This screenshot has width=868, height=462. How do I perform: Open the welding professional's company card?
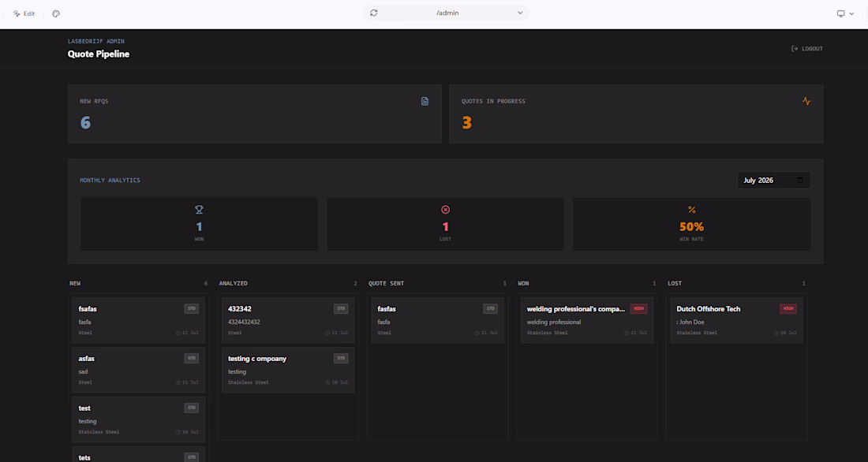click(x=587, y=320)
